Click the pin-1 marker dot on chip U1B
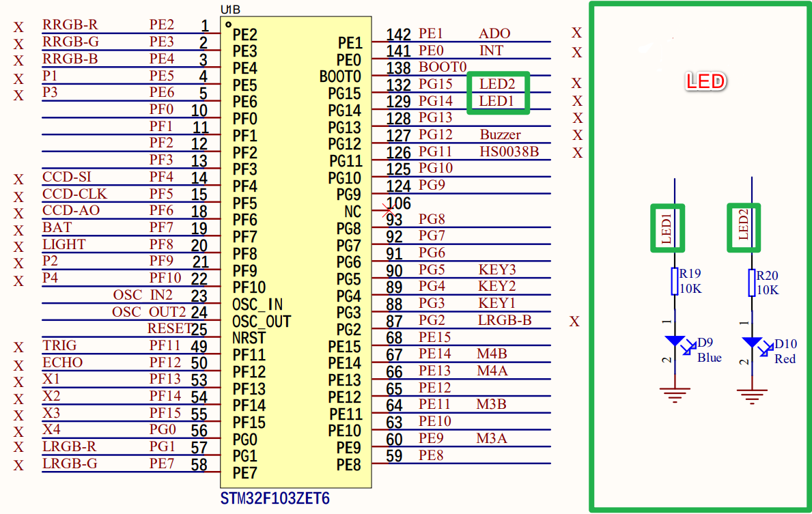 click(x=228, y=24)
